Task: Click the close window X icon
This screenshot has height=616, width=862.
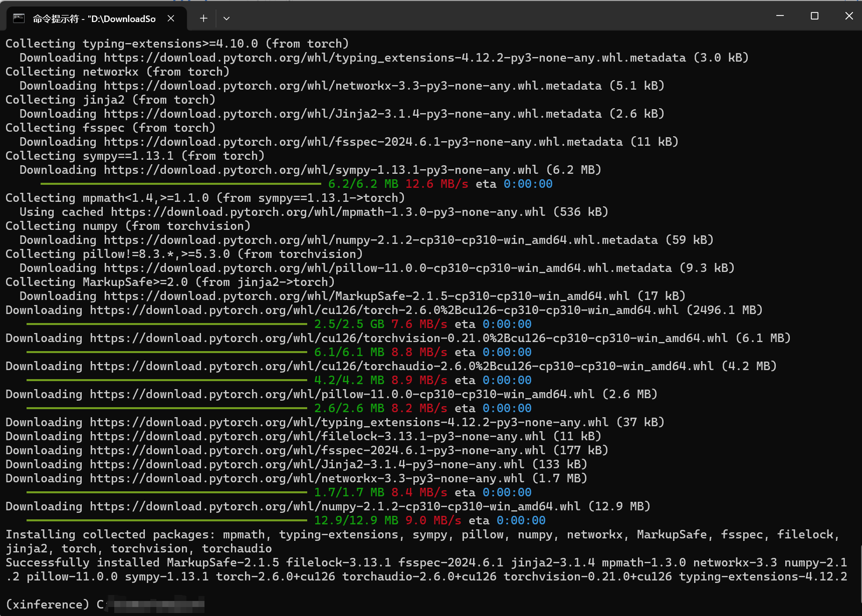Action: (x=848, y=16)
